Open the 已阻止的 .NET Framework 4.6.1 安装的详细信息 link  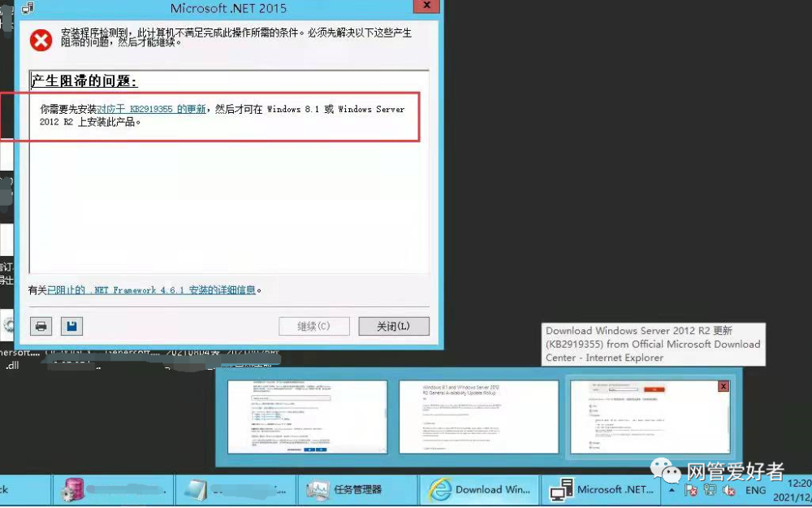[x=151, y=290]
